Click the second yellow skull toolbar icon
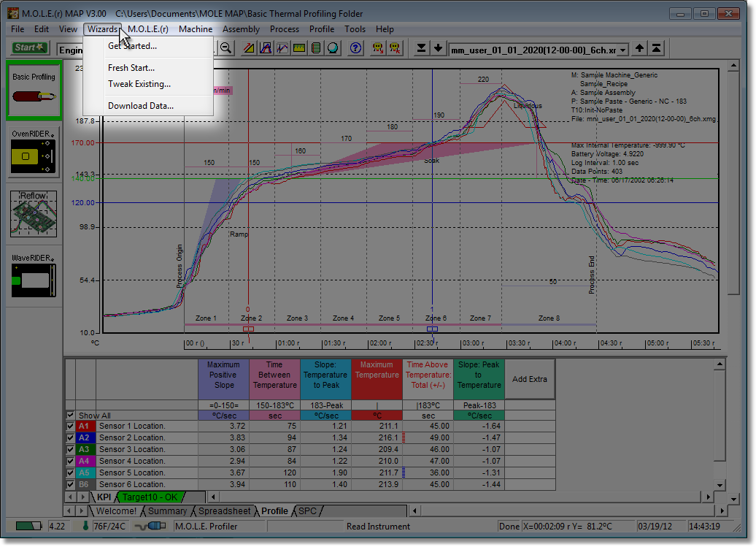756x547 pixels. (395, 48)
